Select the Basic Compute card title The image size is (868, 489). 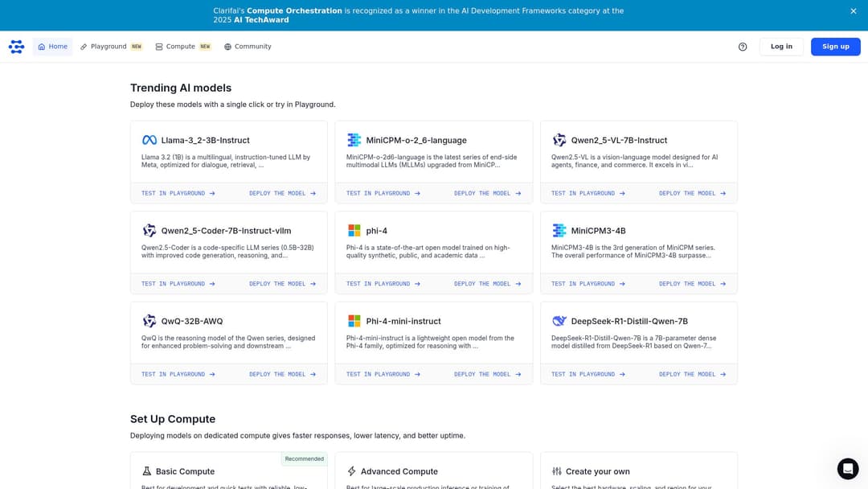pyautogui.click(x=186, y=471)
